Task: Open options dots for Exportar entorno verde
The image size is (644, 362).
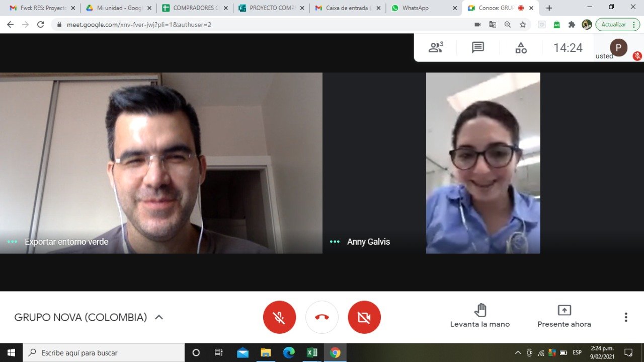Action: coord(12,242)
